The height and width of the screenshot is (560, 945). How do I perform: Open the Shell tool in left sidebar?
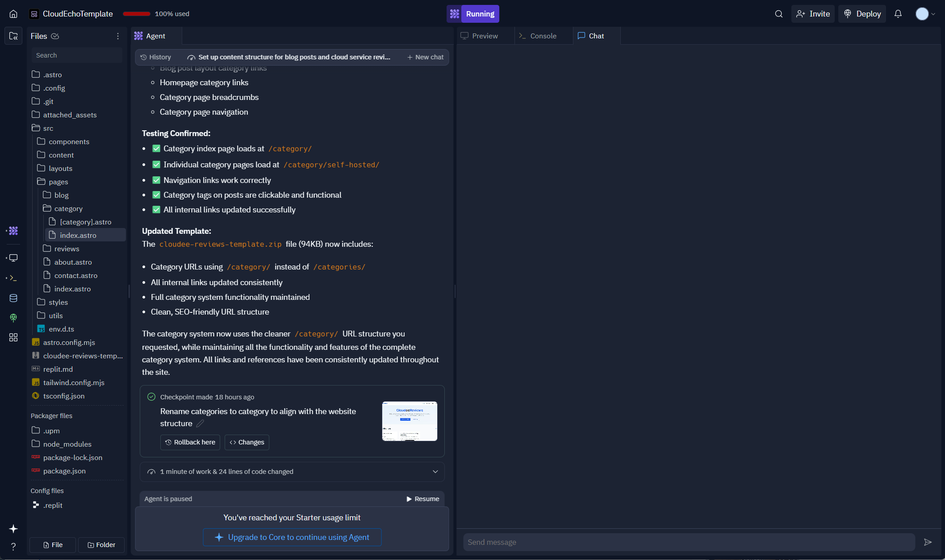point(13,278)
